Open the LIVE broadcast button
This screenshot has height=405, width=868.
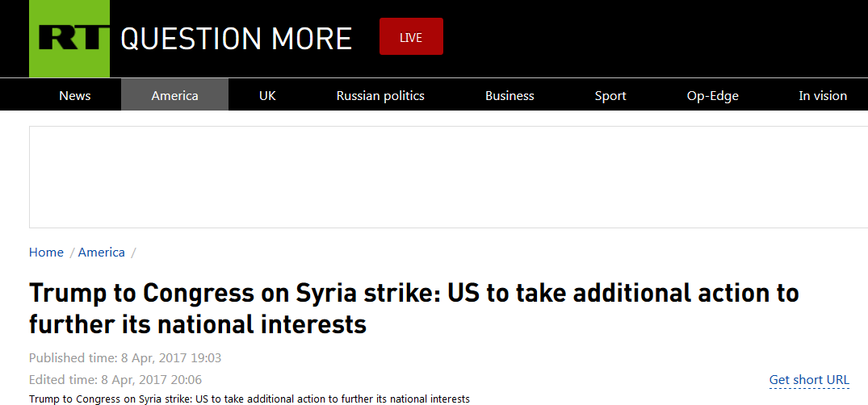(x=411, y=37)
